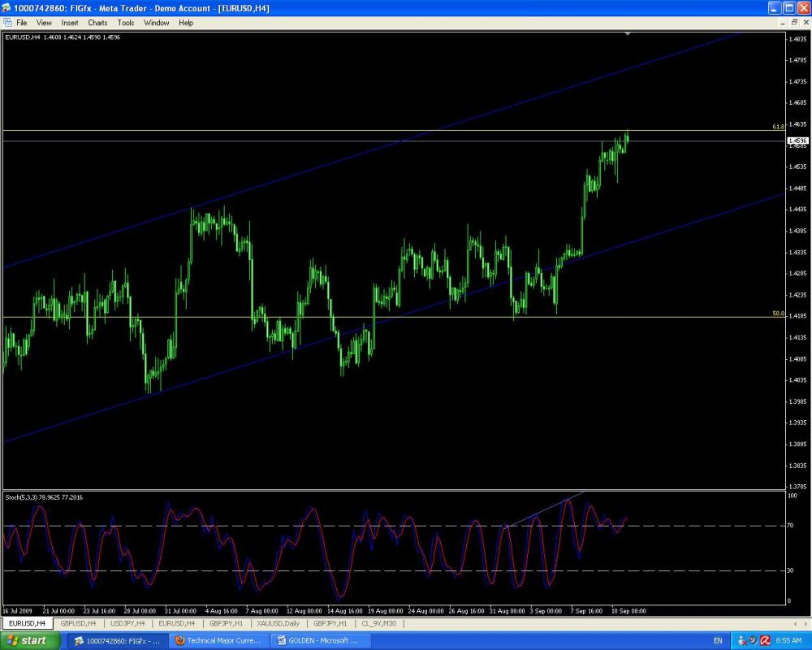
Task: Open the Technical Major Currencies Firefox taskbar item
Action: [217, 640]
